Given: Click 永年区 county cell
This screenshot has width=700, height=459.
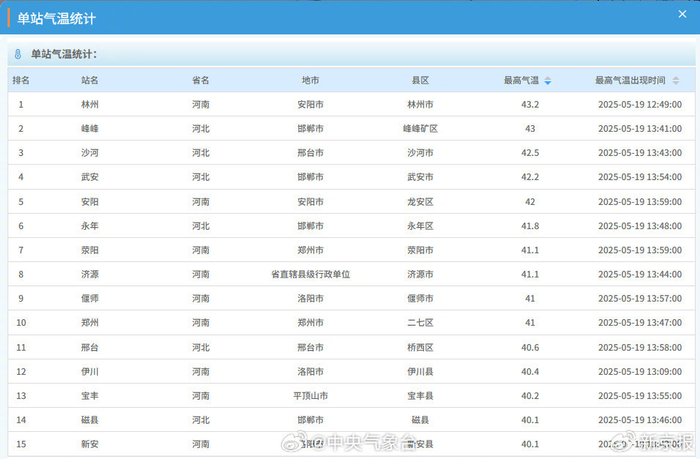Looking at the screenshot, I should pyautogui.click(x=421, y=226).
